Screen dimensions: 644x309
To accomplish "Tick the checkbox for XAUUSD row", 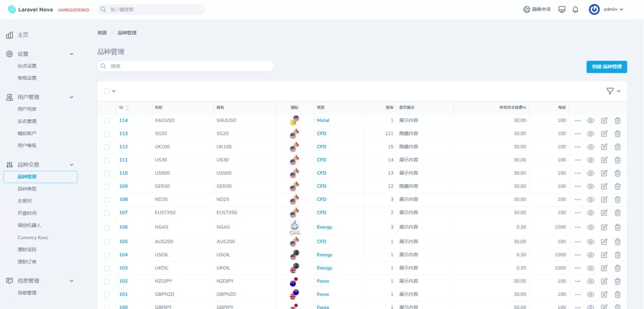I will [x=107, y=121].
